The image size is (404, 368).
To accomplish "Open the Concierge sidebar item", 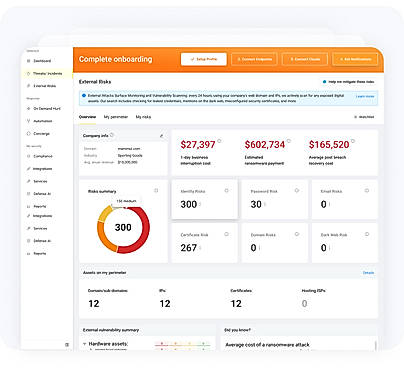I will click(x=41, y=134).
